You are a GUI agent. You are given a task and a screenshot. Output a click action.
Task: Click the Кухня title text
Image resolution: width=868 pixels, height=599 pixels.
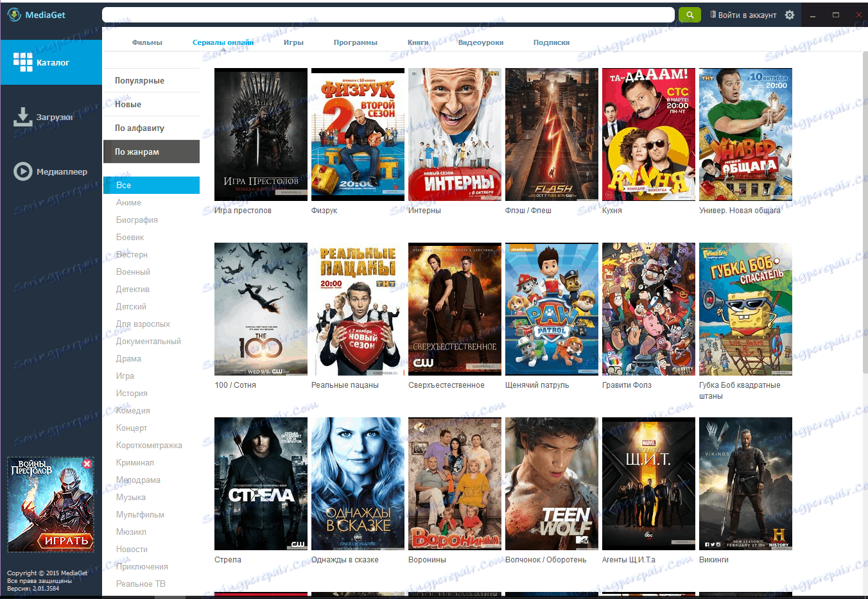(x=612, y=211)
